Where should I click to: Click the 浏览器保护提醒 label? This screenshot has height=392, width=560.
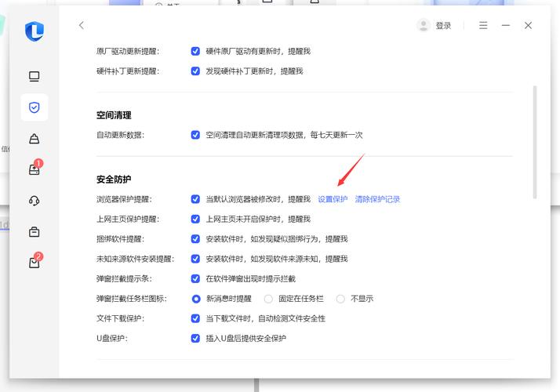click(124, 199)
